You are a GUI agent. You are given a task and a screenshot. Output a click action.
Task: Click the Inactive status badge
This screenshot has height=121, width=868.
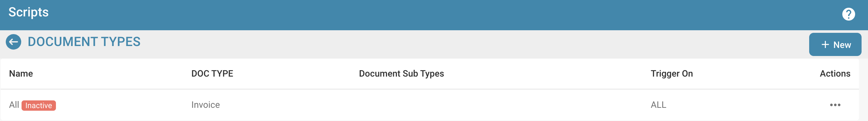[x=39, y=106]
